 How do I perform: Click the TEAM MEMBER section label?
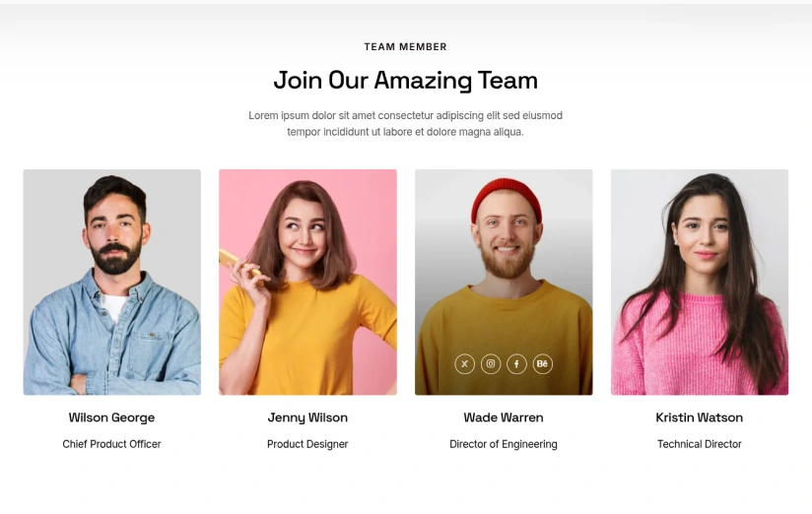pos(405,46)
